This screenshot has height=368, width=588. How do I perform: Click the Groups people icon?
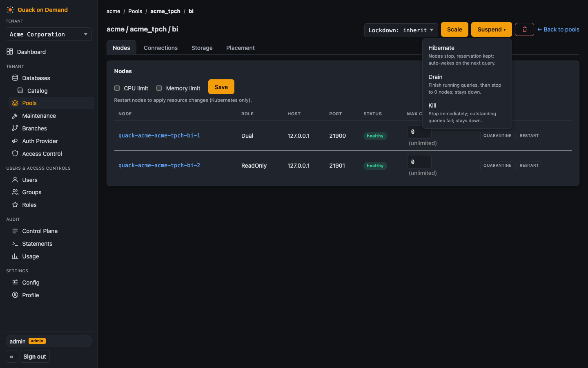pos(15,192)
